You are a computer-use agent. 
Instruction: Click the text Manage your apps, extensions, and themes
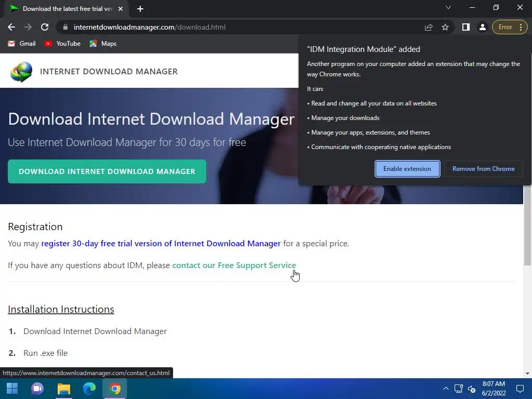pyautogui.click(x=370, y=132)
